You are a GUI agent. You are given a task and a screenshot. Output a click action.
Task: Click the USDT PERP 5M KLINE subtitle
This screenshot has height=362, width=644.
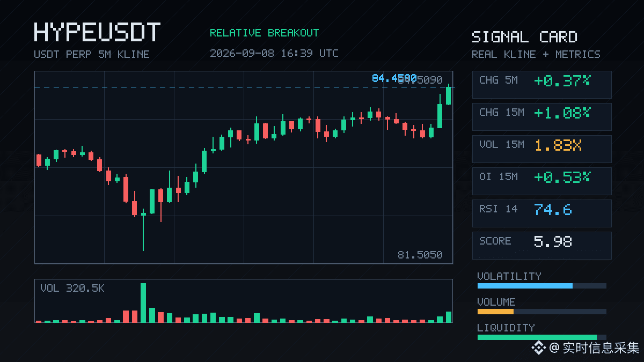(x=92, y=54)
